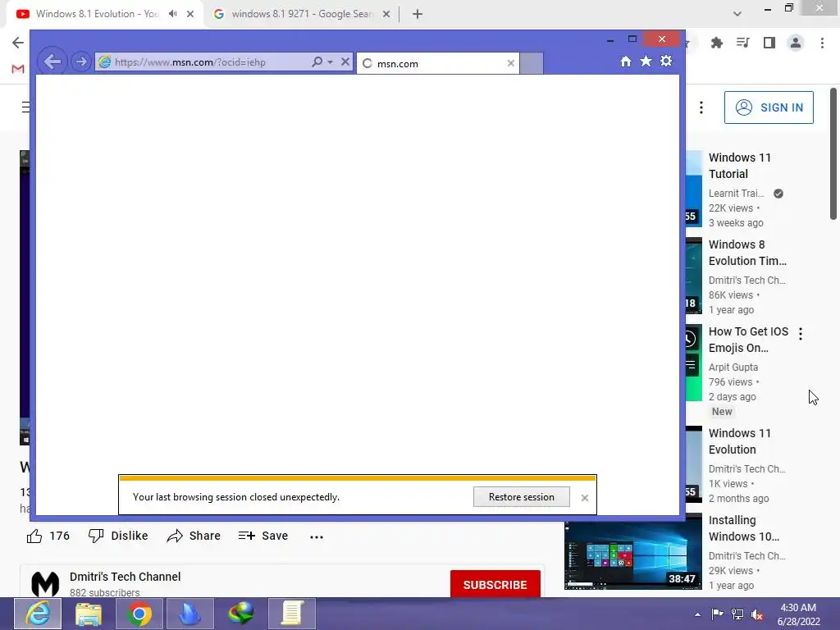Viewport: 840px width, 630px height.
Task: Go forward in Internet Explorer window
Action: click(81, 62)
